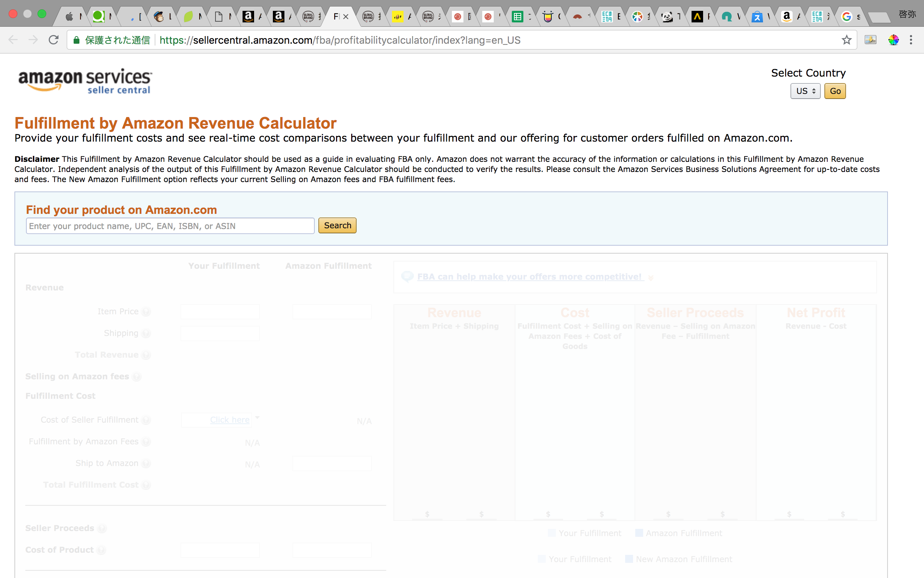Switch to the teal Q-shaped icon tab
Screen dimensions: 924x578
tap(727, 17)
